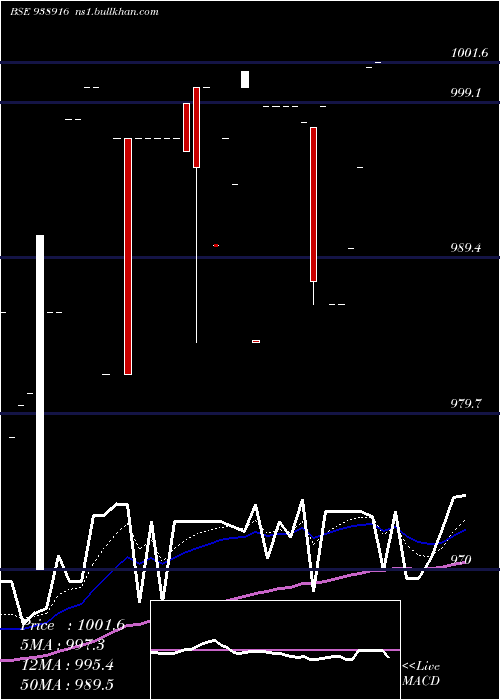Viewport: 500px width, 700px height.
Task: Click the 999.1 price level label
Action: tap(466, 93)
